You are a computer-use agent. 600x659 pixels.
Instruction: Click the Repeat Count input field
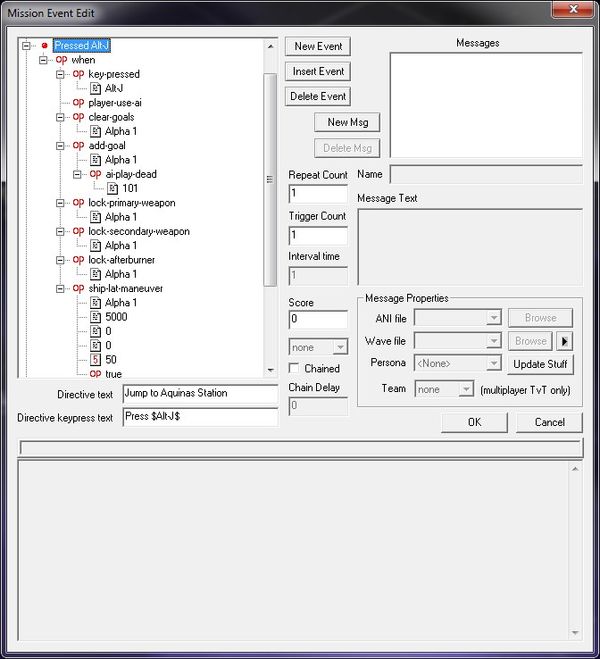tap(317, 194)
